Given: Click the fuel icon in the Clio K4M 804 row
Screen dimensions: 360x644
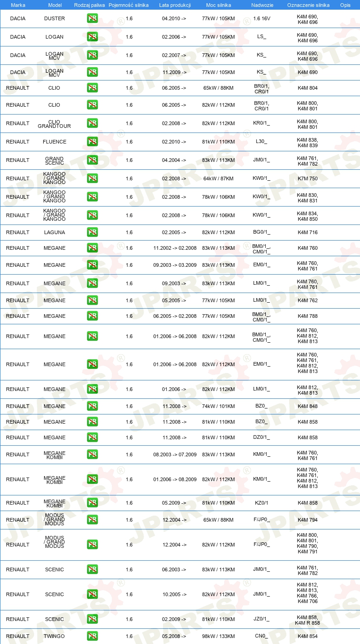Looking at the screenshot, I should pos(92,88).
